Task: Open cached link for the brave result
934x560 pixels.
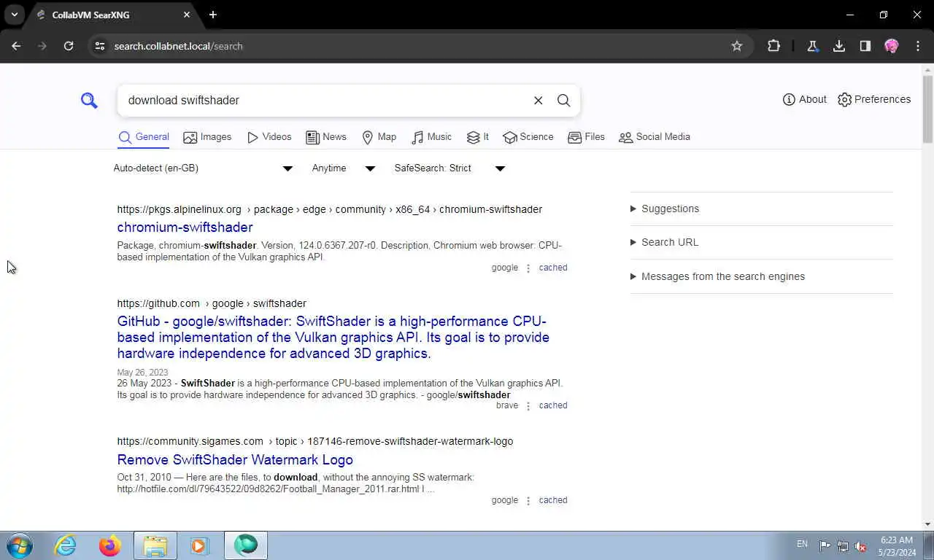Action: [553, 405]
